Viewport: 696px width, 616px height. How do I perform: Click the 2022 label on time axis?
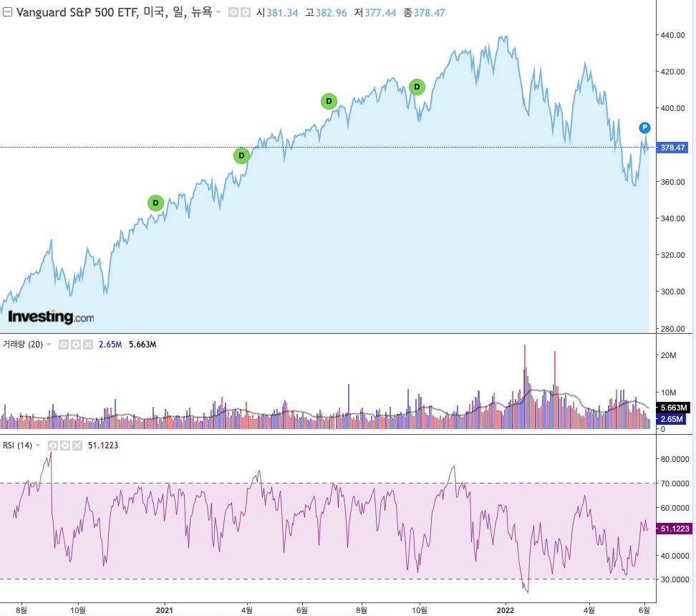tap(505, 610)
